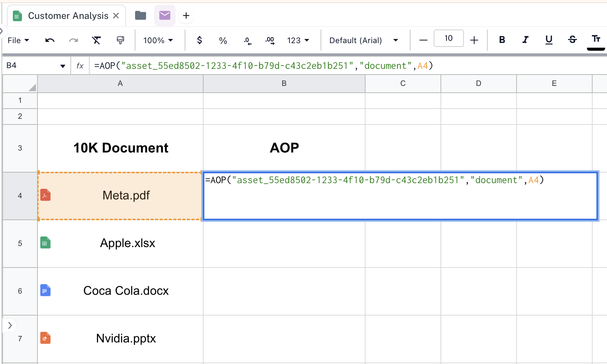607x364 pixels.
Task: Open the B4 name box dropdown
Action: [x=63, y=66]
